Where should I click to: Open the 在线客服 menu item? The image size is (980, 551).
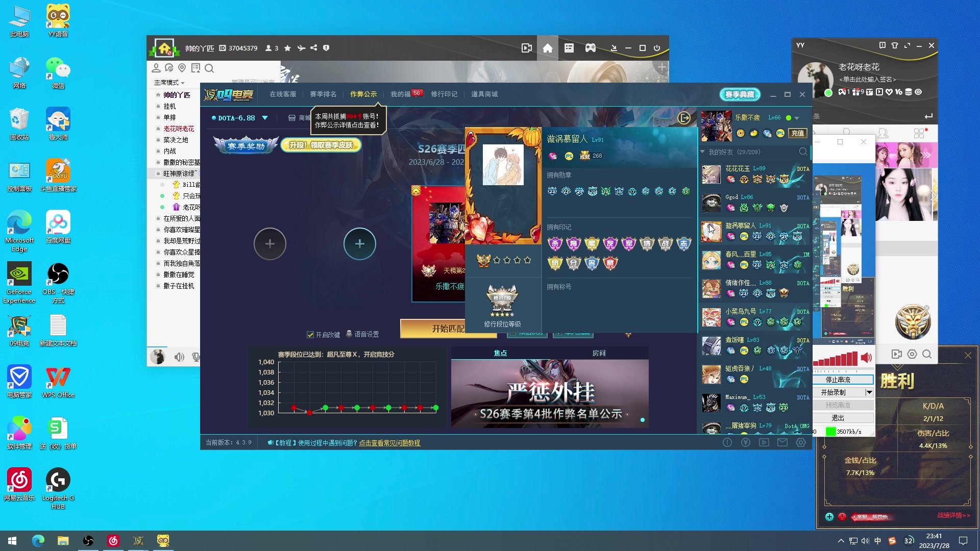click(x=283, y=94)
